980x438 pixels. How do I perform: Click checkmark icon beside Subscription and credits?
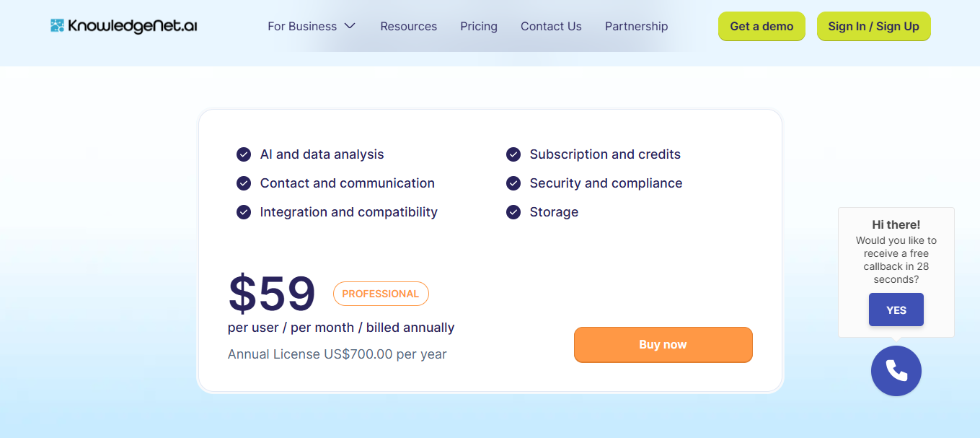coord(513,154)
